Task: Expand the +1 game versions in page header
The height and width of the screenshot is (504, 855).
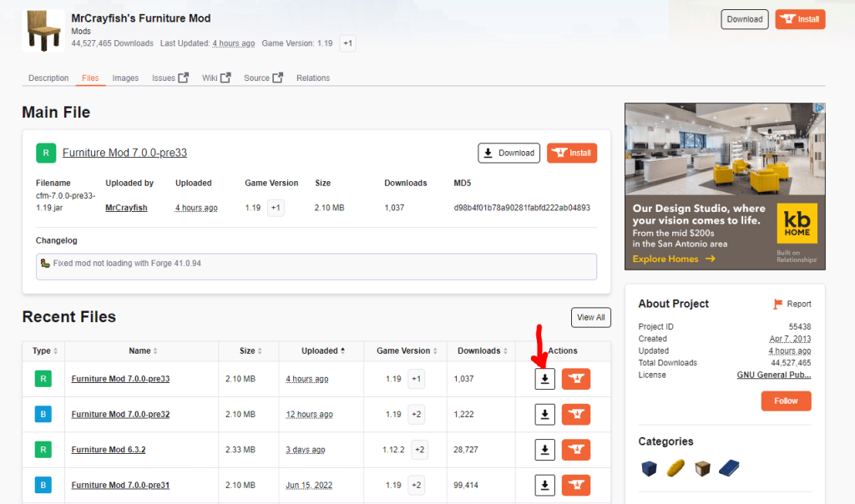Action: click(x=348, y=43)
